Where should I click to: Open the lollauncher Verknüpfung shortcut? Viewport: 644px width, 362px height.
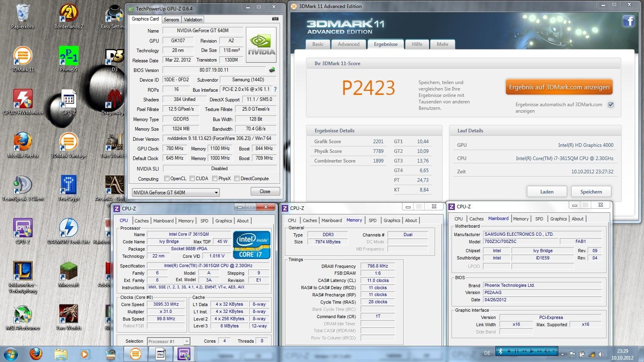23,277
